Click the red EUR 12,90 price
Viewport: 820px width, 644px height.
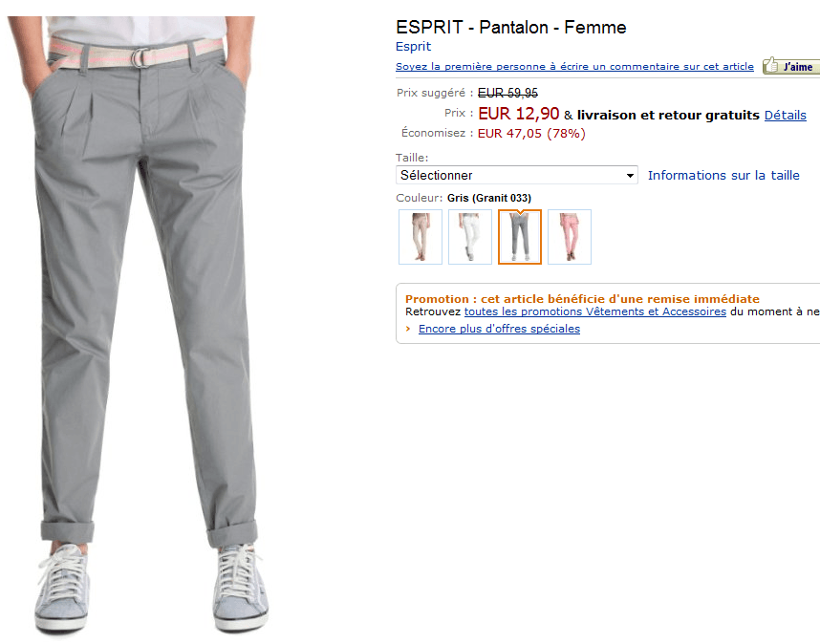pyautogui.click(x=518, y=114)
